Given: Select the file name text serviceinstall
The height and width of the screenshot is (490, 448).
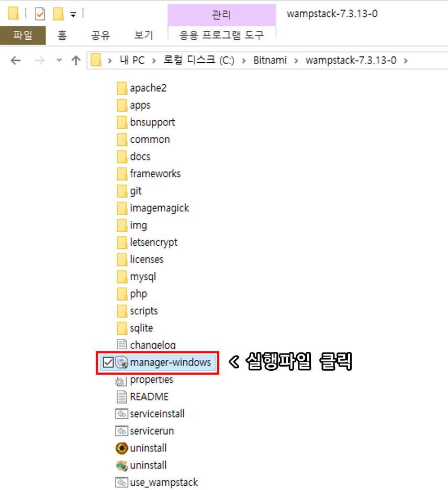Looking at the screenshot, I should coord(158,414).
